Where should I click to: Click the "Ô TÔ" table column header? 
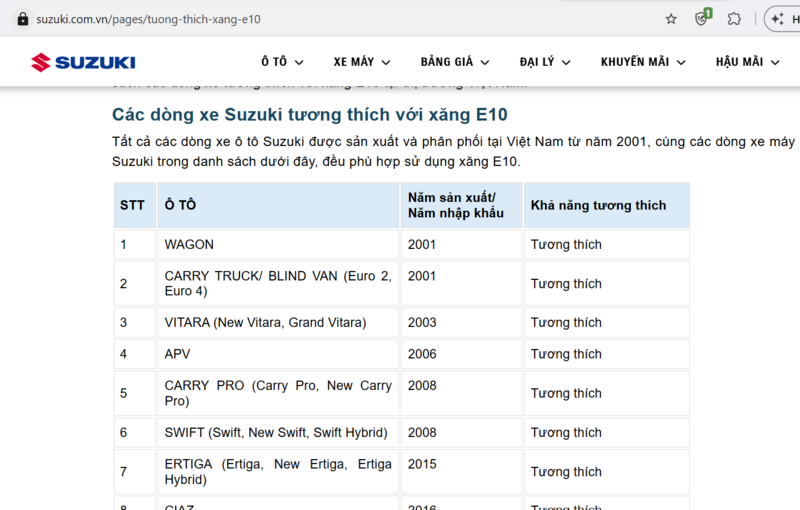(x=278, y=205)
